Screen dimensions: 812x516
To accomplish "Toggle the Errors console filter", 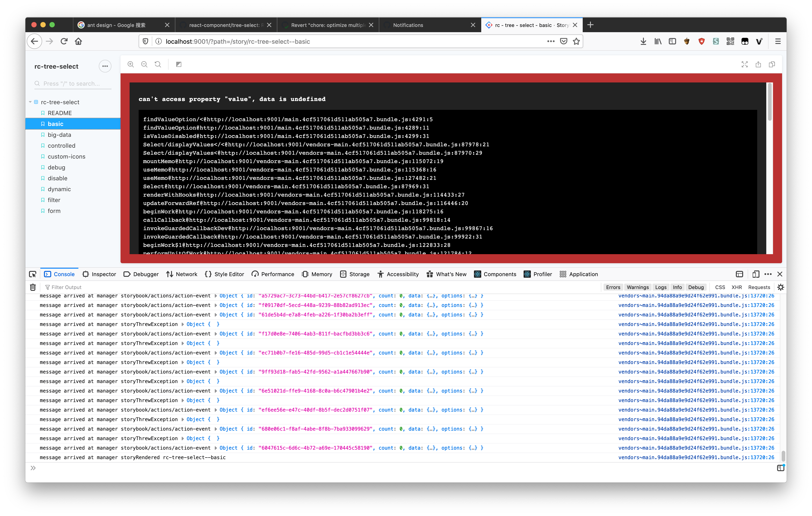I will [613, 287].
